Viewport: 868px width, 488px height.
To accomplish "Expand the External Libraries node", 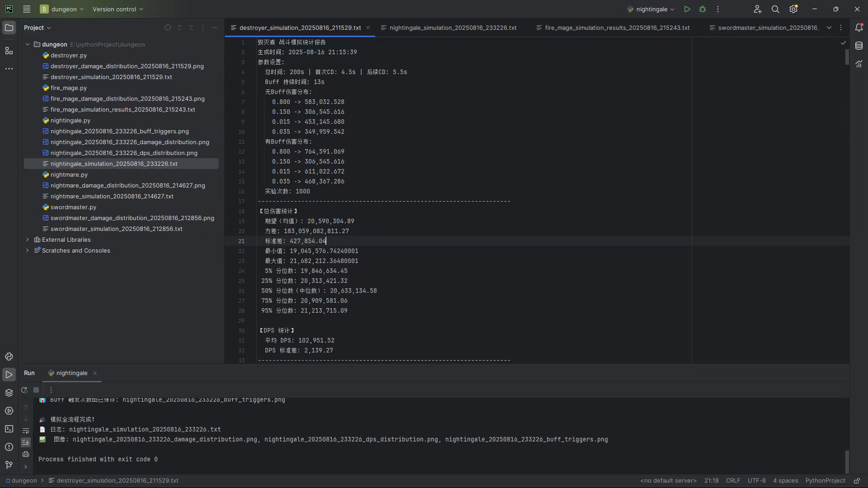I will coord(28,239).
